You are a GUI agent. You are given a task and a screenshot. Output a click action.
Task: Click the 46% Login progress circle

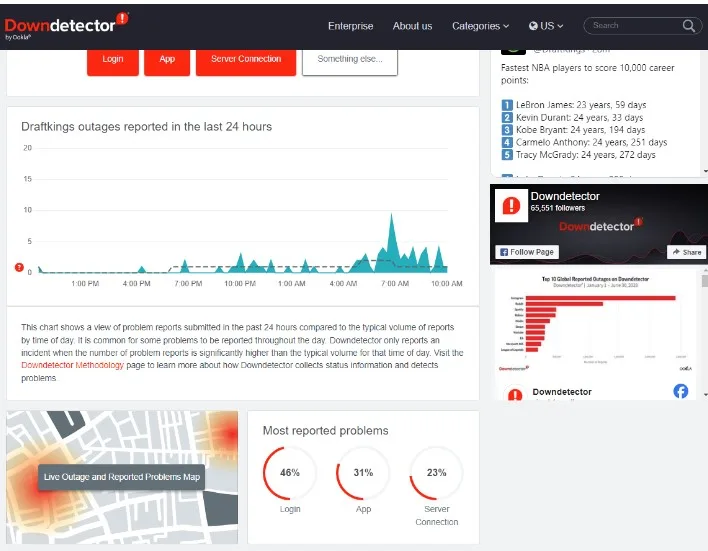[x=289, y=473]
